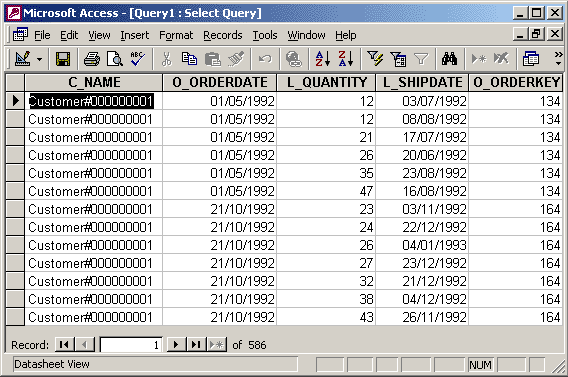Click the Find binoculars icon
Image resolution: width=568 pixels, height=377 pixels.
click(449, 59)
